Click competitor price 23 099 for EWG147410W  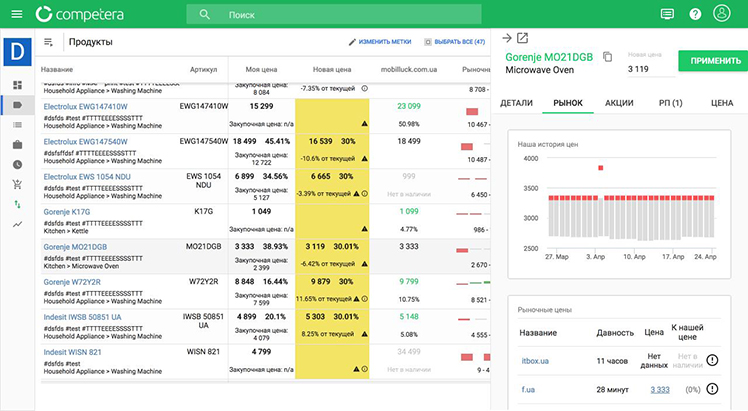pos(409,106)
